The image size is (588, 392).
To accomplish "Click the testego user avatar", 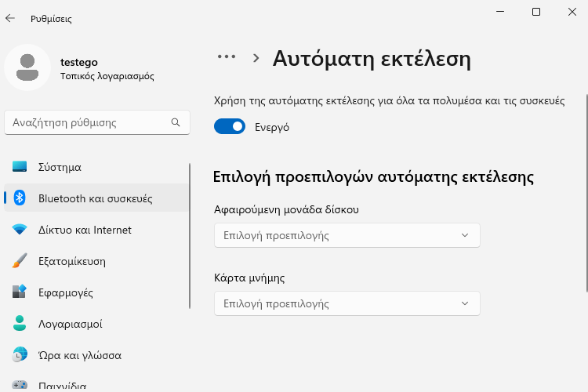I will tap(27, 67).
